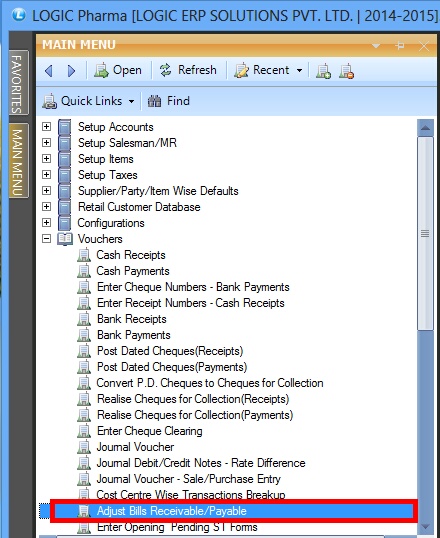Viewport: 440px width, 538px height.
Task: Expand the Setup Taxes node
Action: pyautogui.click(x=46, y=174)
